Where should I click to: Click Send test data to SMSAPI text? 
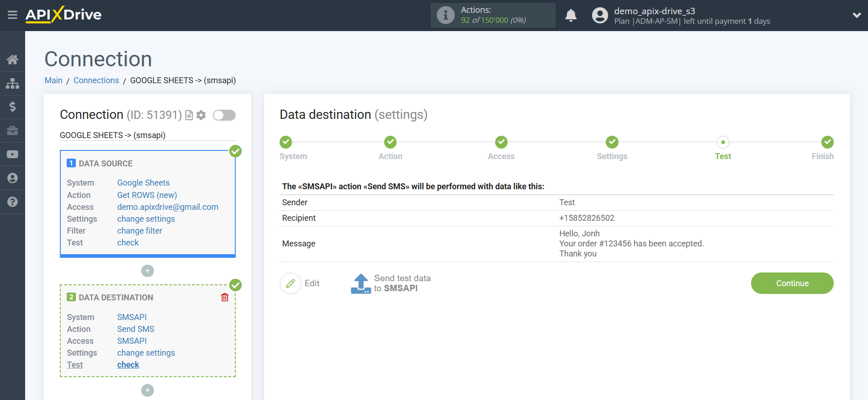[x=402, y=283]
